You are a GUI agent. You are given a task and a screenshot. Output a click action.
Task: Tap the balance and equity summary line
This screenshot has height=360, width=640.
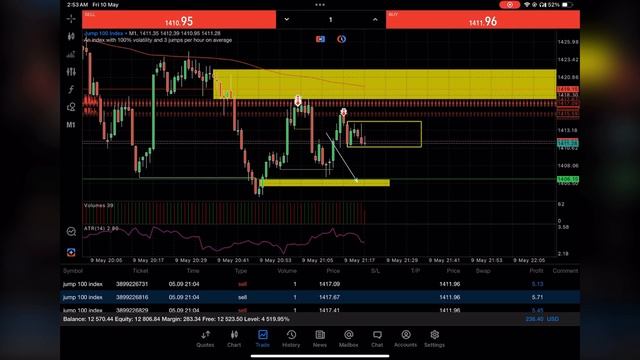(176, 319)
